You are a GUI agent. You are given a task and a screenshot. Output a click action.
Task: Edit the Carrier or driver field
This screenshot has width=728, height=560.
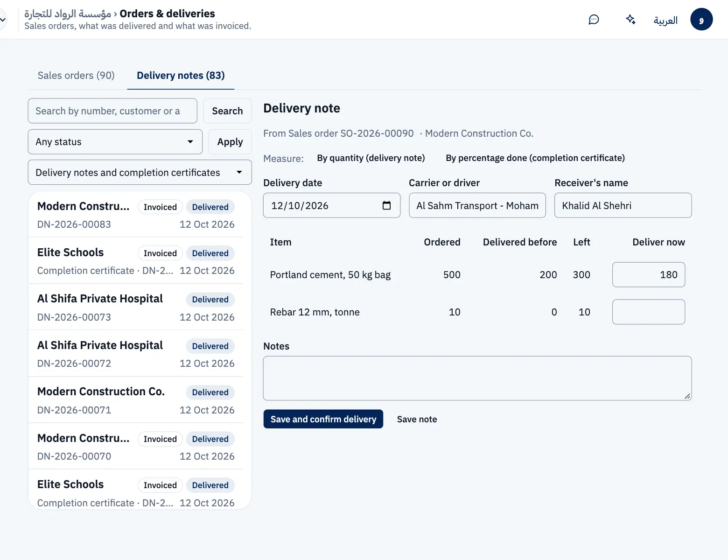click(477, 205)
